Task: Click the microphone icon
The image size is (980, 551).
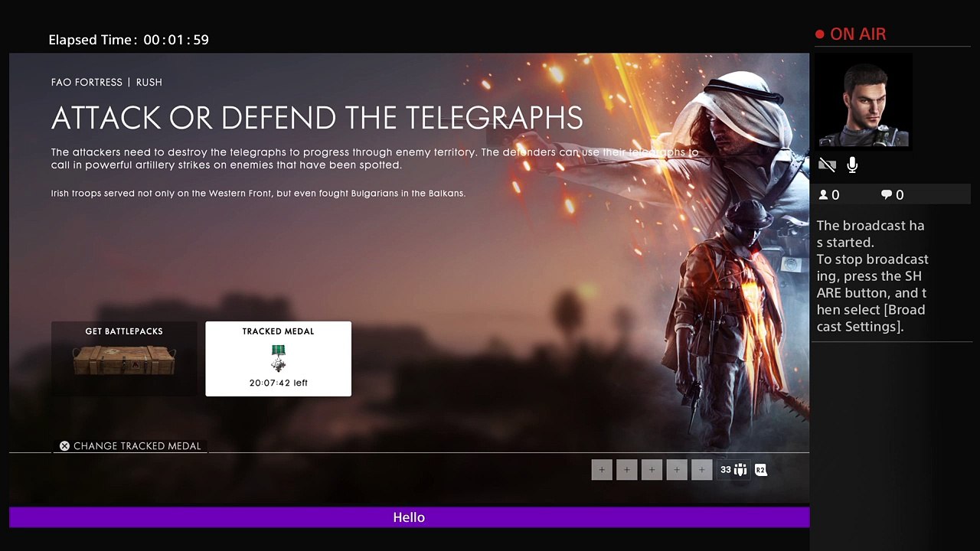Action: [852, 165]
